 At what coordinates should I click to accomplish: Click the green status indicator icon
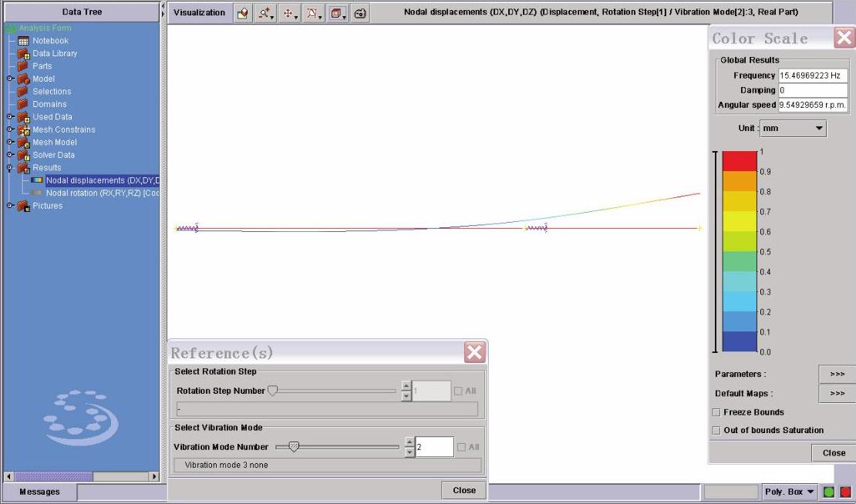[x=829, y=492]
